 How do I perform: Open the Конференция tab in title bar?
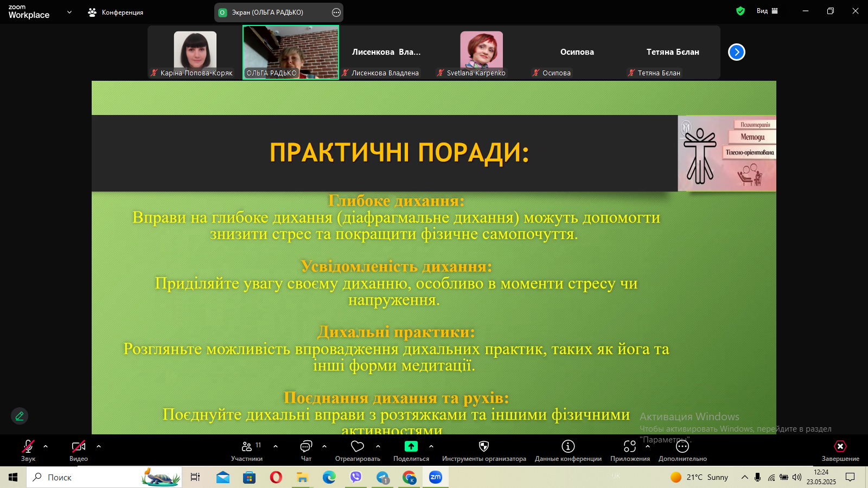[x=116, y=12]
